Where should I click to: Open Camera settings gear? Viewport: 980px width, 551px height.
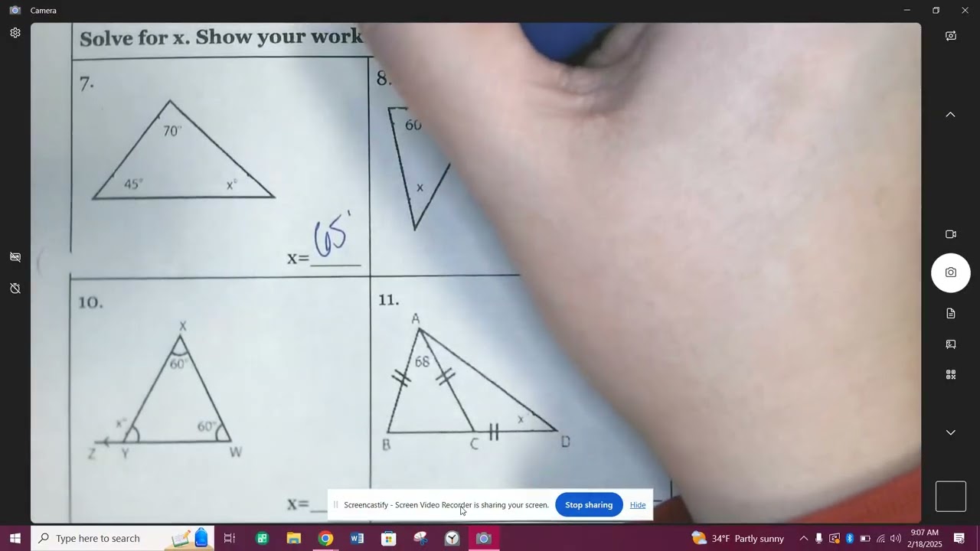(15, 33)
